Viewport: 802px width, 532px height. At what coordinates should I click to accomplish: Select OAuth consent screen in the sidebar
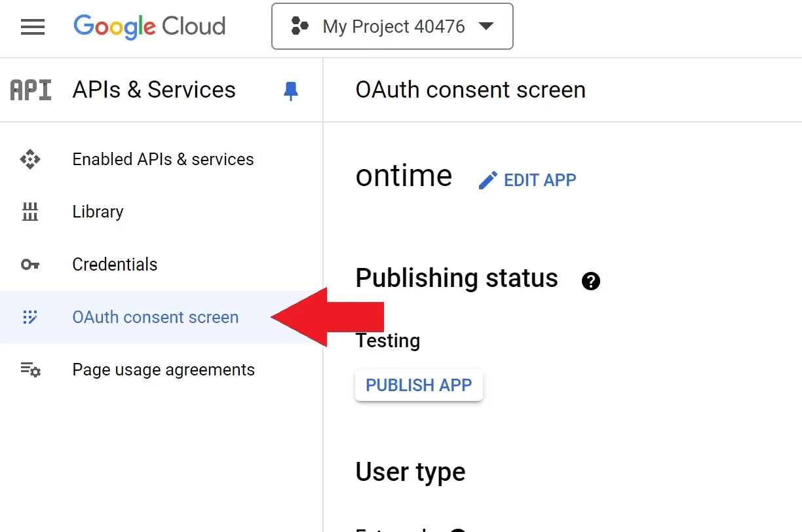pyautogui.click(x=155, y=317)
